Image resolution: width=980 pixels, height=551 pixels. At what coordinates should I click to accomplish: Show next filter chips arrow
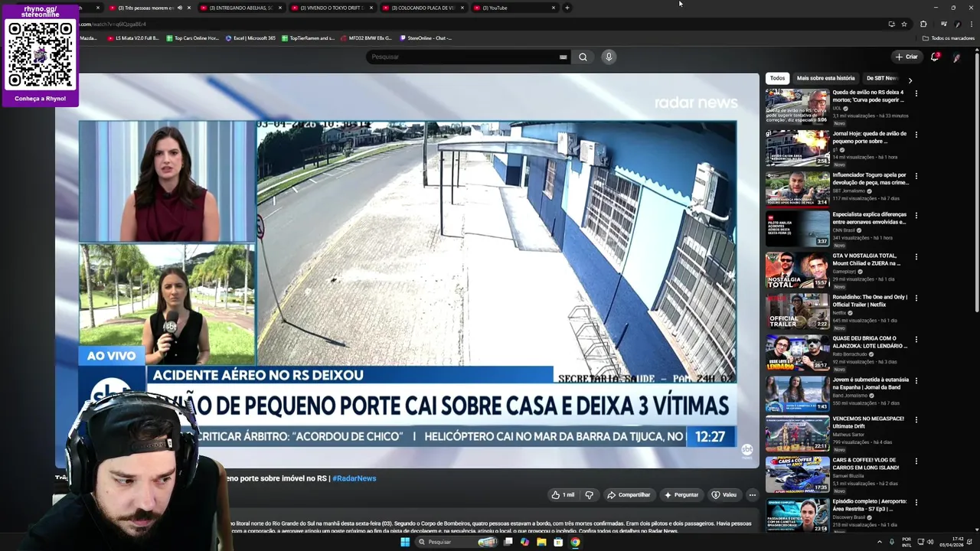click(x=910, y=80)
